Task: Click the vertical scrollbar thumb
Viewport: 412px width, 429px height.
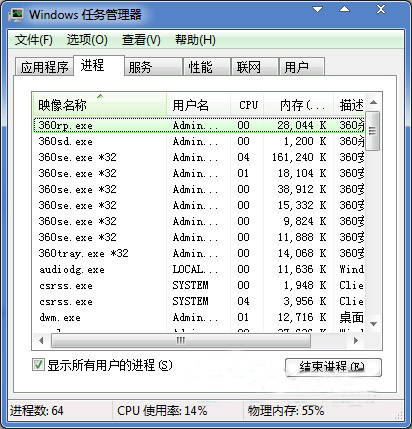Action: [x=373, y=131]
